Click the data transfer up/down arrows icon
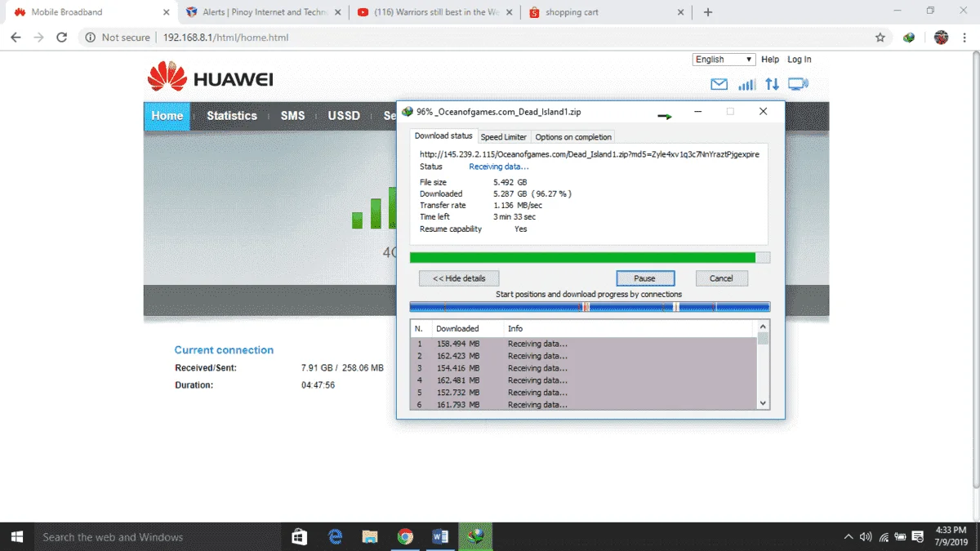This screenshot has width=980, height=551. pos(772,84)
